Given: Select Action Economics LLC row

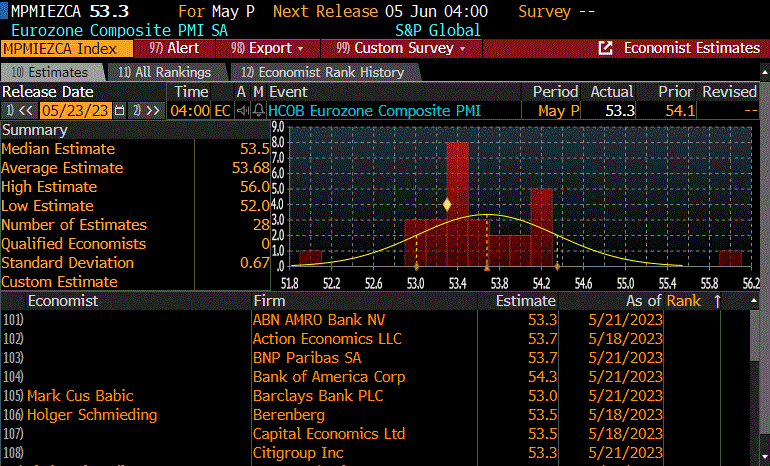Looking at the screenshot, I should click(376, 339).
